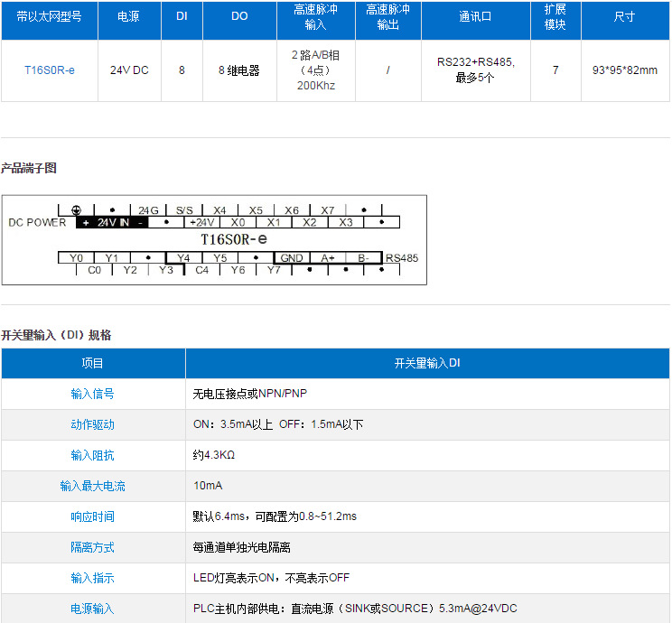Click the PLC主机内部供电 value
The image size is (672, 623).
355,609
